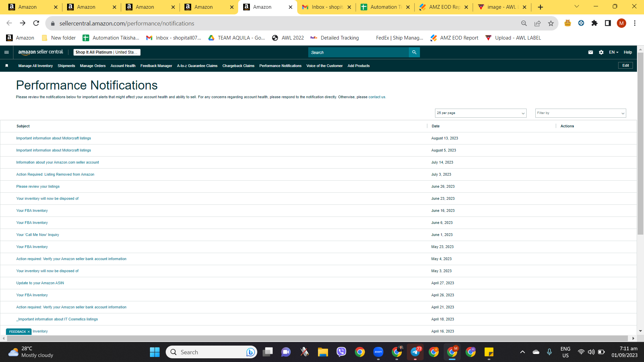Screen dimensions: 644x362
Task: Open Chrome's three-dot menu
Action: 635,23
